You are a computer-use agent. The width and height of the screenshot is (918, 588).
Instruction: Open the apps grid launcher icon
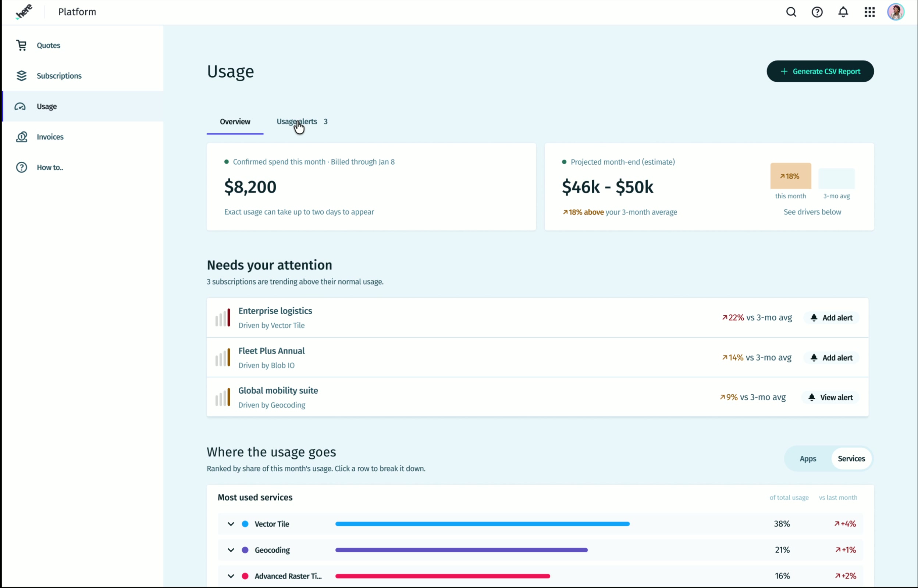(869, 12)
